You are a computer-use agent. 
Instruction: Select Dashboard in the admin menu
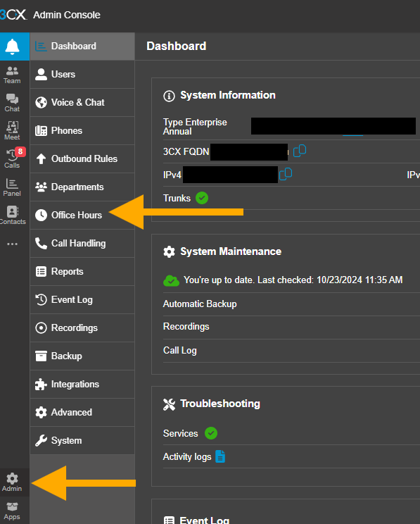pos(82,46)
